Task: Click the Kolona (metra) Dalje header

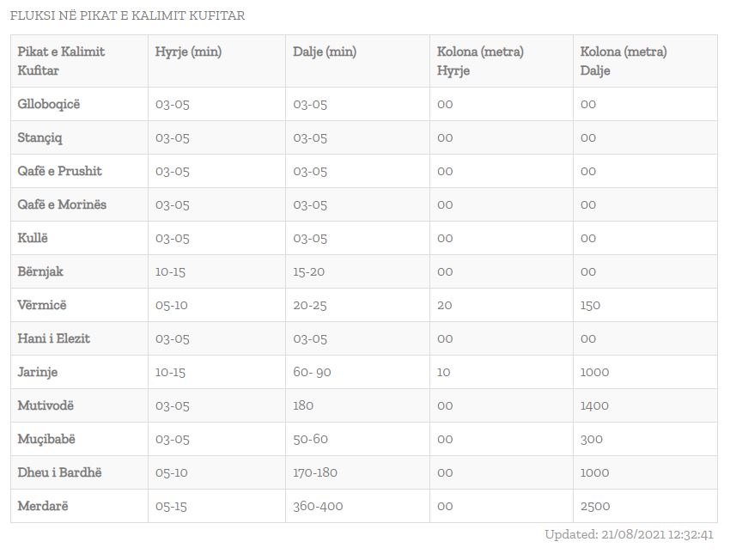Action: click(624, 61)
